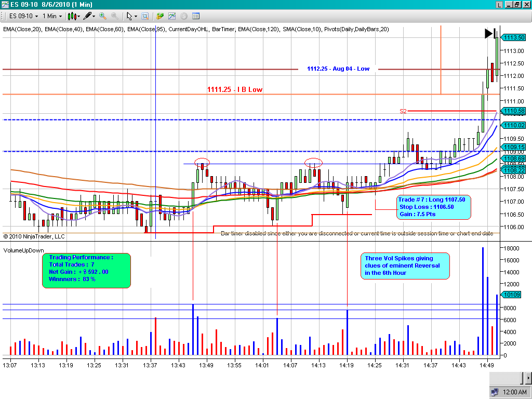
Task: Click the 1110.58 price marker
Action: click(513, 111)
